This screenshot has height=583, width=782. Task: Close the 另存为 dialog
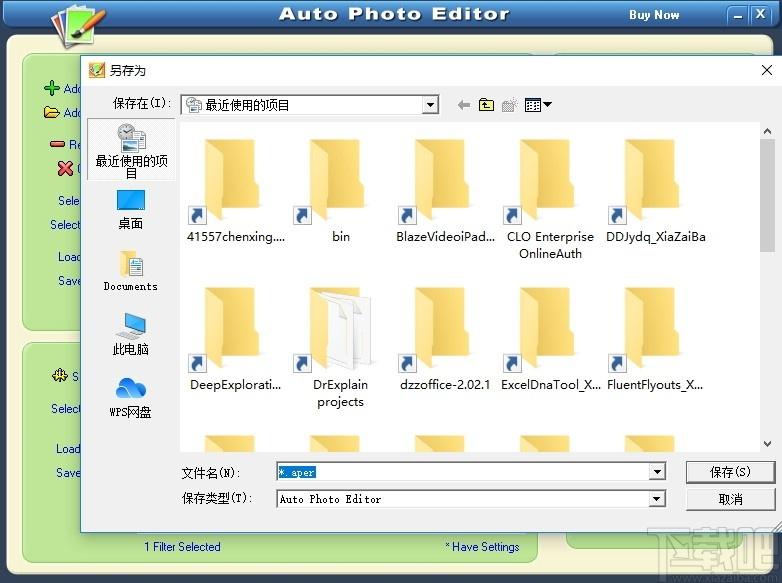coord(767,70)
